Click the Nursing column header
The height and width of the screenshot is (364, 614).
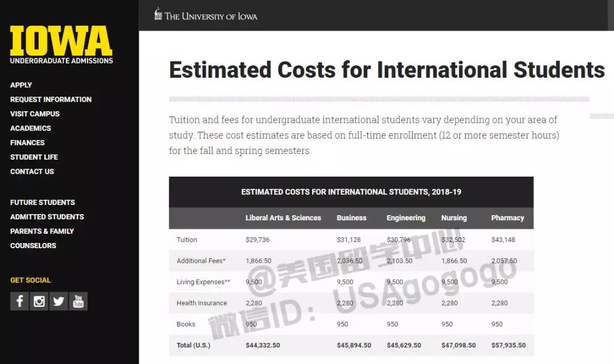(x=454, y=217)
